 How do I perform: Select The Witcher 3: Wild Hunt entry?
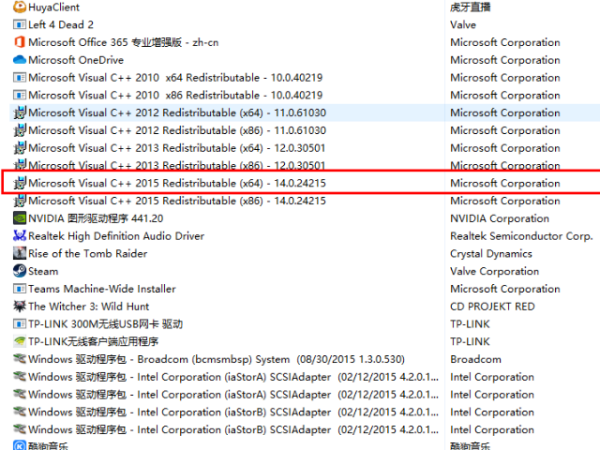89,306
